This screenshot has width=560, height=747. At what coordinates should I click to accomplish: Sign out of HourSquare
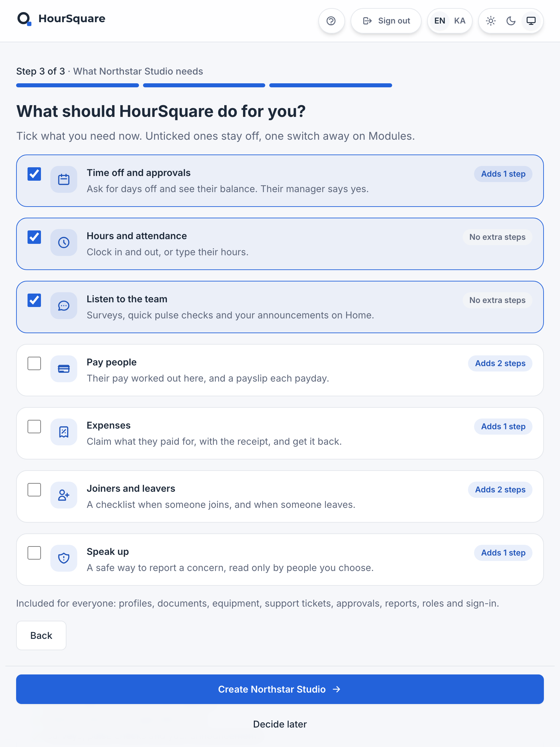click(386, 21)
